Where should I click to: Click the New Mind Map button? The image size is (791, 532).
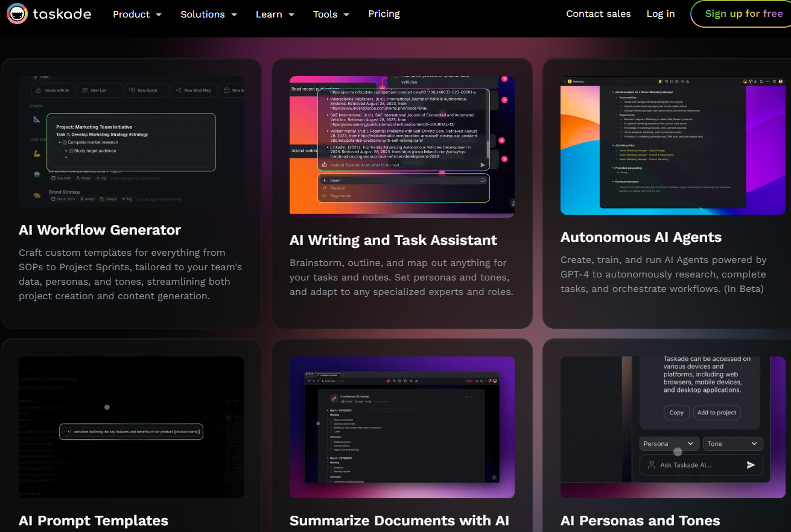[x=193, y=90]
